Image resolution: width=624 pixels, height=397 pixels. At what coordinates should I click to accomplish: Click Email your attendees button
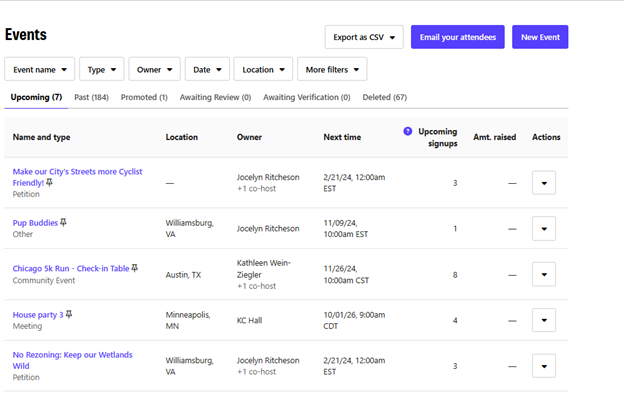coord(458,37)
